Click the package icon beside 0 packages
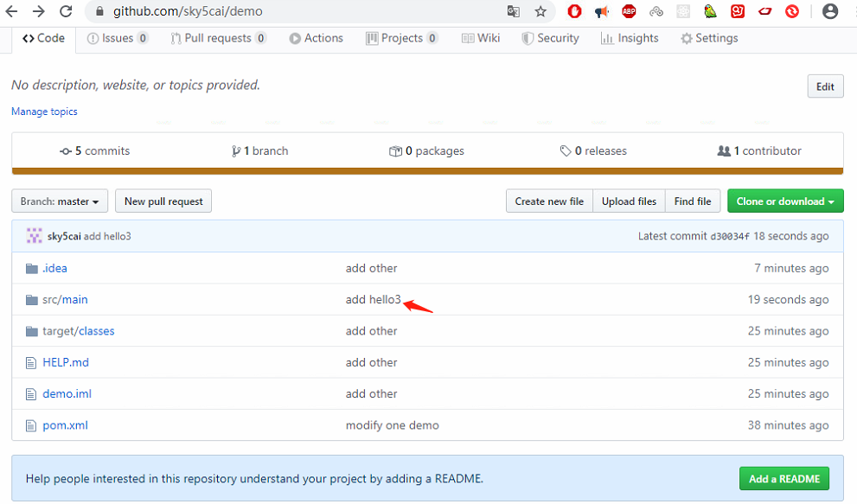This screenshot has height=504, width=857. 394,150
